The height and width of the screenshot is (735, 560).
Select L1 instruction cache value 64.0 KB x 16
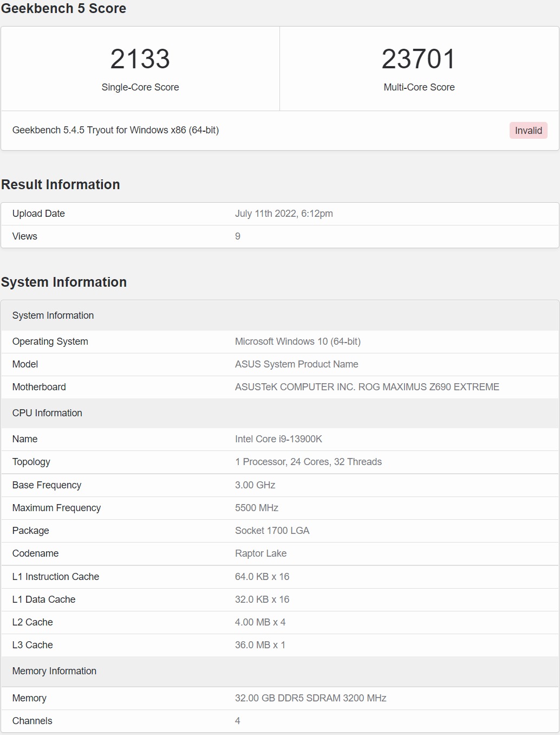tap(262, 577)
